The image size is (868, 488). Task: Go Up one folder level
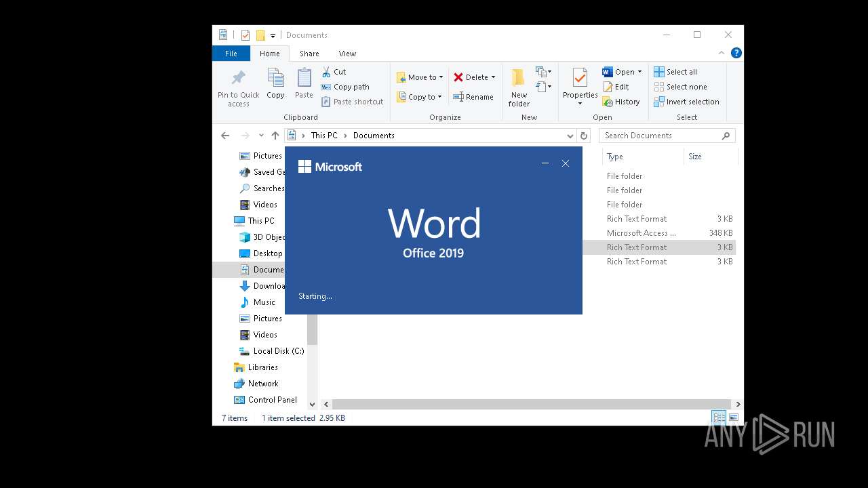coord(275,136)
